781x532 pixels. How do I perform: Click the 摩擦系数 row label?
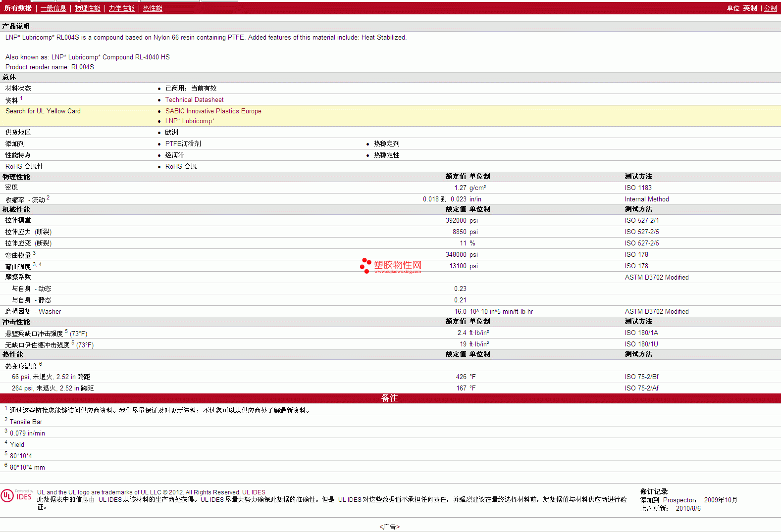(x=18, y=277)
